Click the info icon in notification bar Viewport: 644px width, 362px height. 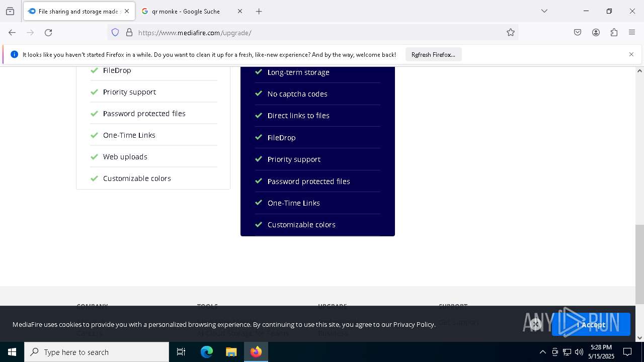click(14, 54)
